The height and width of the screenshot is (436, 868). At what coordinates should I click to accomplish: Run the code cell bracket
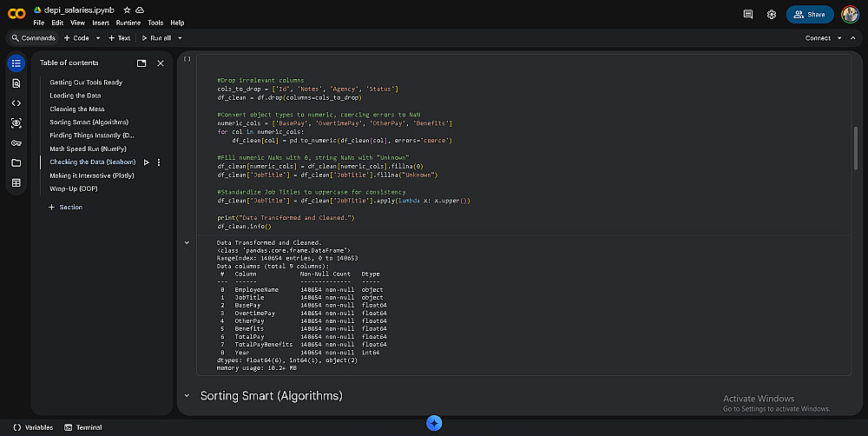187,59
